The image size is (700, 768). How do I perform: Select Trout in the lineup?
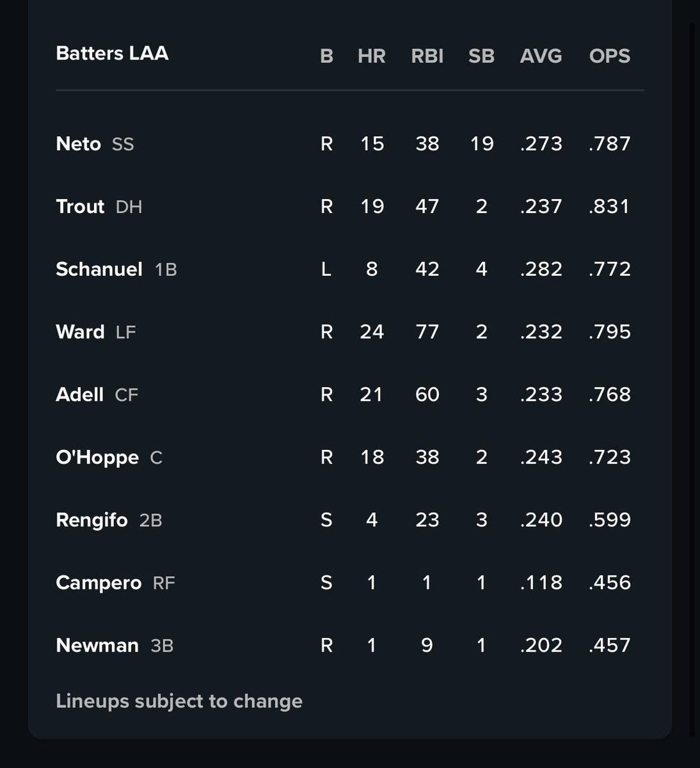(81, 206)
